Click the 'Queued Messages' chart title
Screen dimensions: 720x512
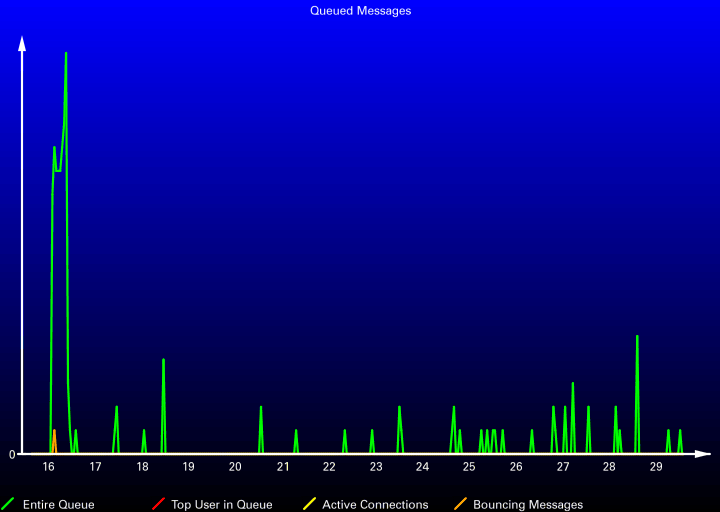point(360,11)
